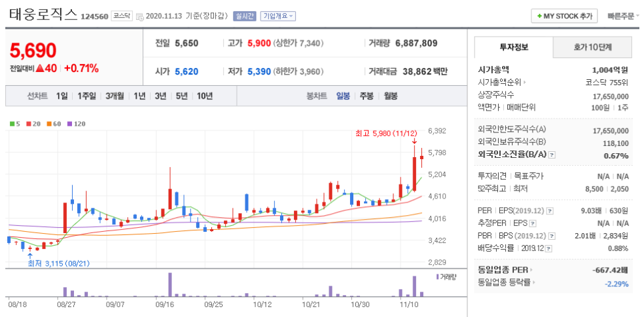The height and width of the screenshot is (317, 644).
Task: Click the red up-triangle change indicator
Action: point(40,69)
